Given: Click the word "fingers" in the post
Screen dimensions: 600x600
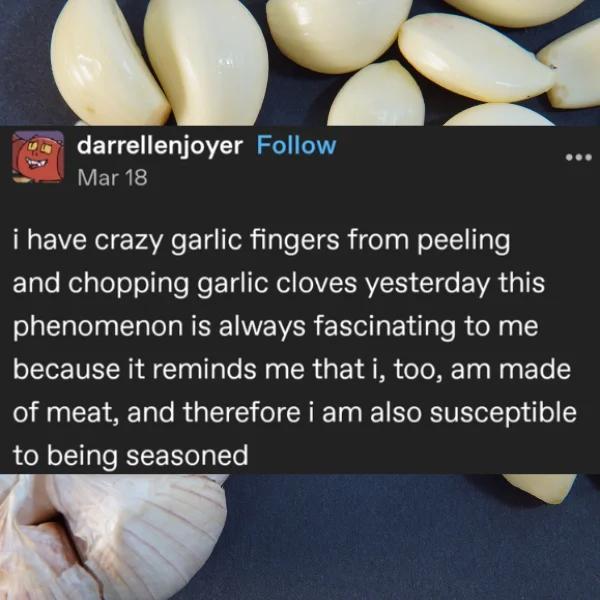Looking at the screenshot, I should pyautogui.click(x=294, y=241).
